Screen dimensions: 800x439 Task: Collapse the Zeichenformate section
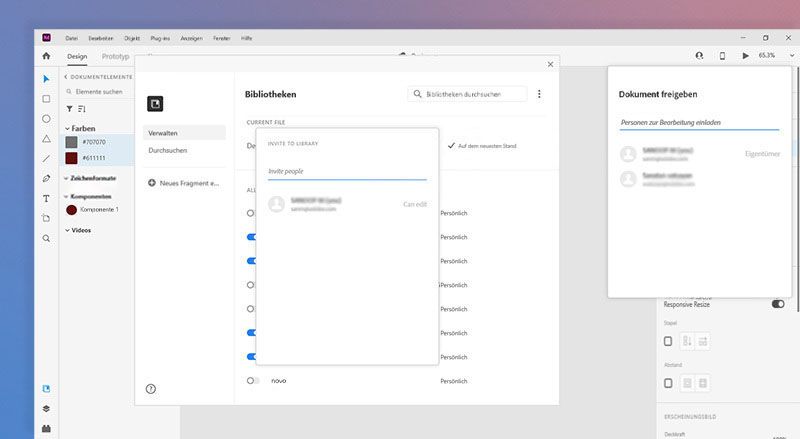point(66,178)
